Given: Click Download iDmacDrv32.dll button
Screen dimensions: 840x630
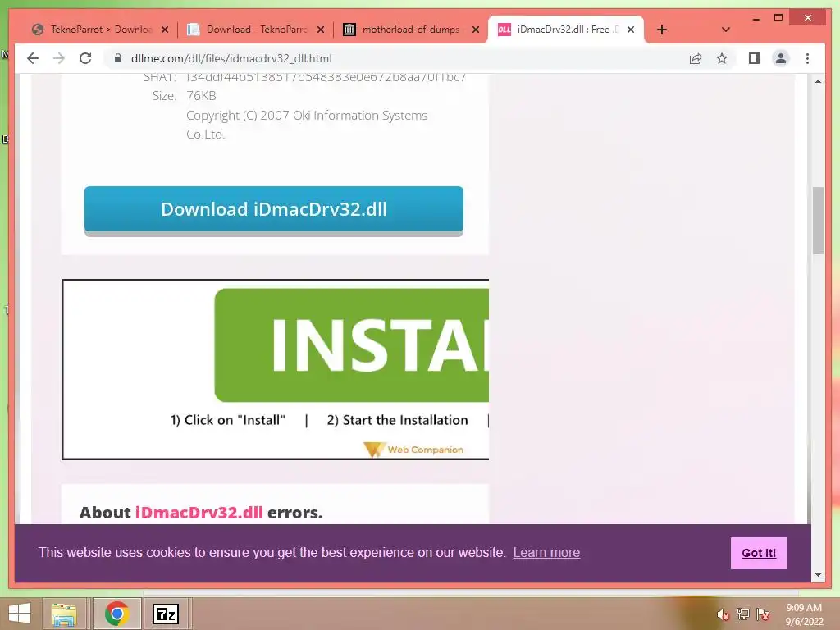Looking at the screenshot, I should [274, 209].
